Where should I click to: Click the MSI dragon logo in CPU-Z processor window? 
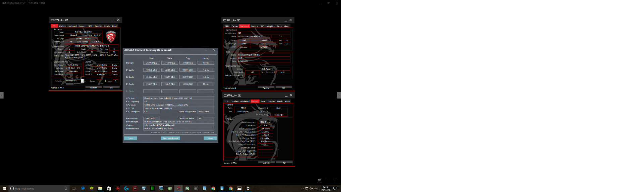[111, 36]
